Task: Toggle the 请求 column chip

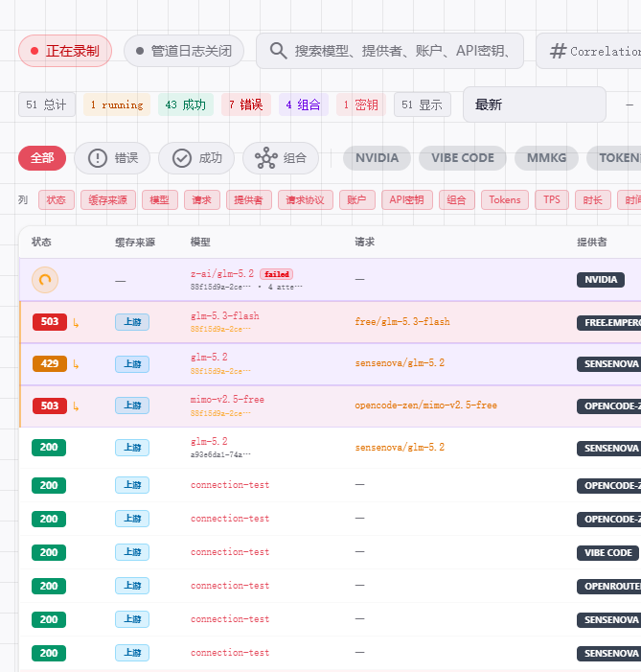Action: [x=202, y=200]
